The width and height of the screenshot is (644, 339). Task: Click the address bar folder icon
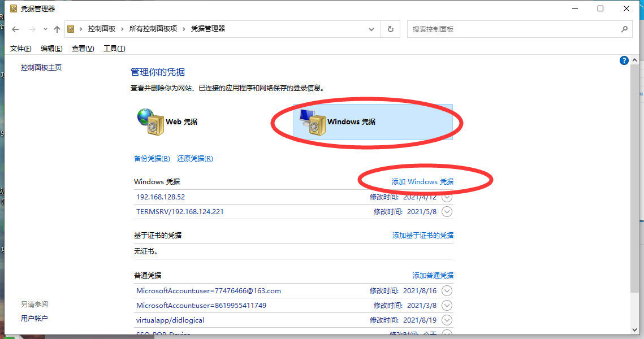click(x=71, y=29)
